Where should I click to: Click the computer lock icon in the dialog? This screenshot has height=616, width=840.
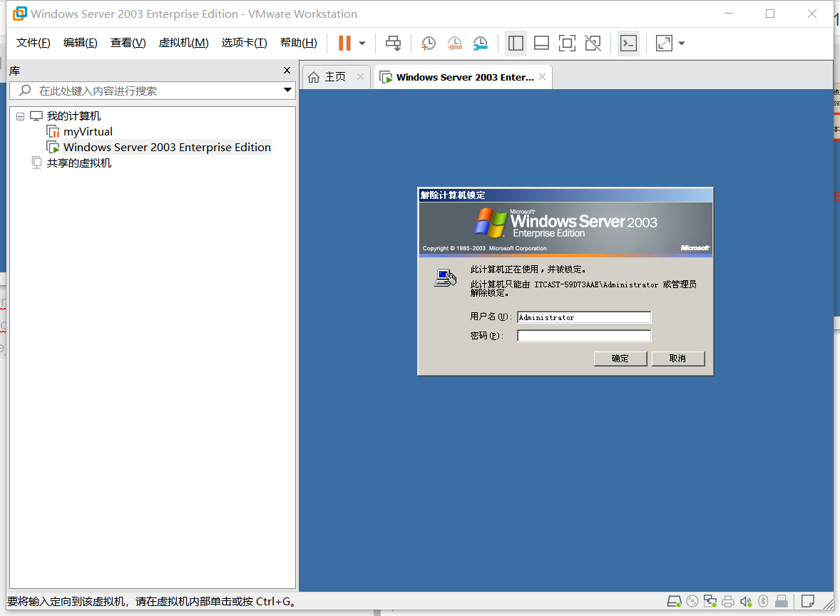[x=445, y=277]
